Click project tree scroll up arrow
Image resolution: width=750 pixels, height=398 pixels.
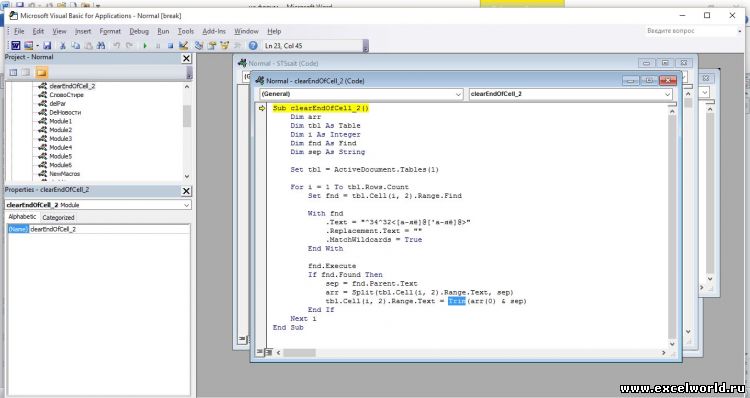tap(187, 87)
